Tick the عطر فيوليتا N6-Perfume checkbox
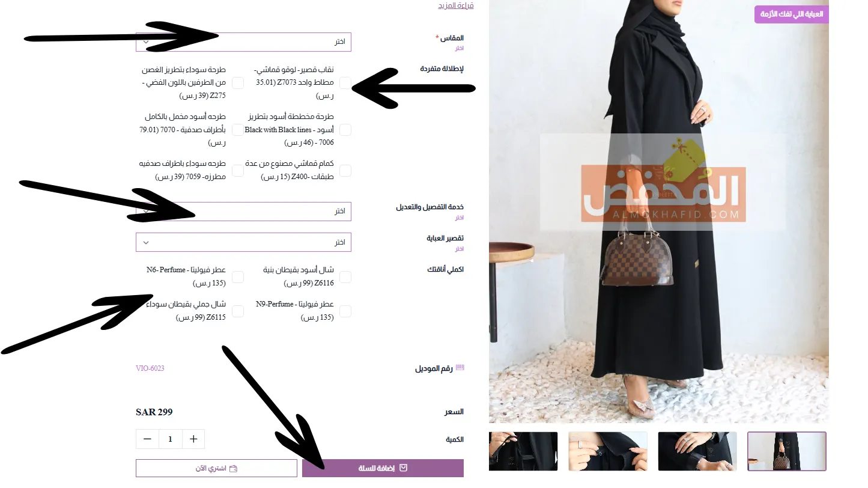Image resolution: width=868 pixels, height=488 pixels. (238, 277)
